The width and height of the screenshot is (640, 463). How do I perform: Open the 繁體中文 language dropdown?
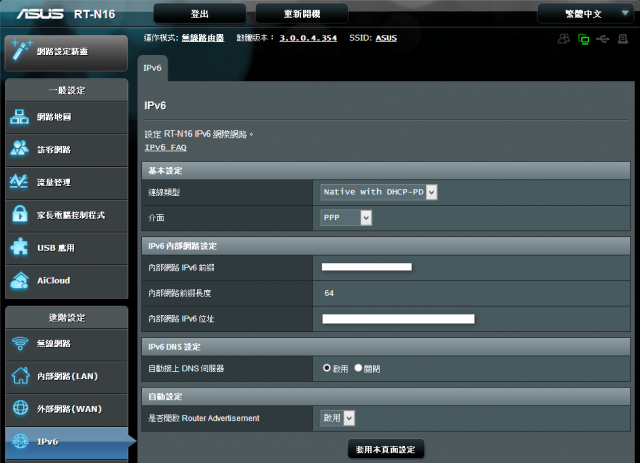584,14
